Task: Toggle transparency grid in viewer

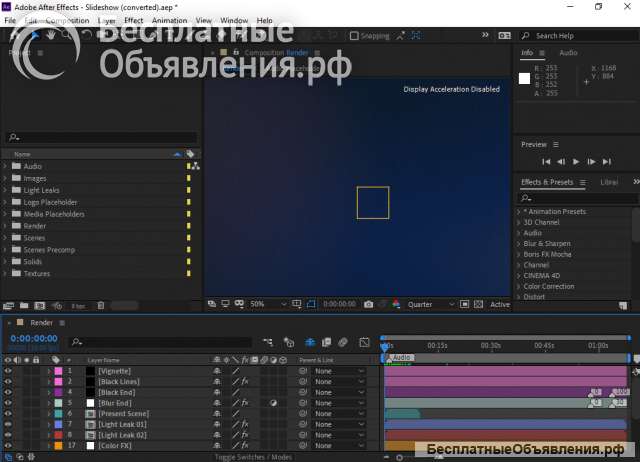Action: 478,304
